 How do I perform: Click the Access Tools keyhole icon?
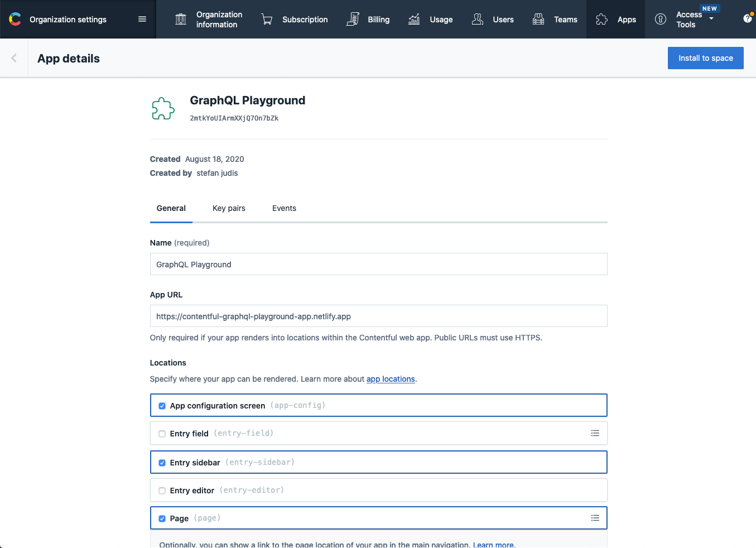click(x=661, y=19)
